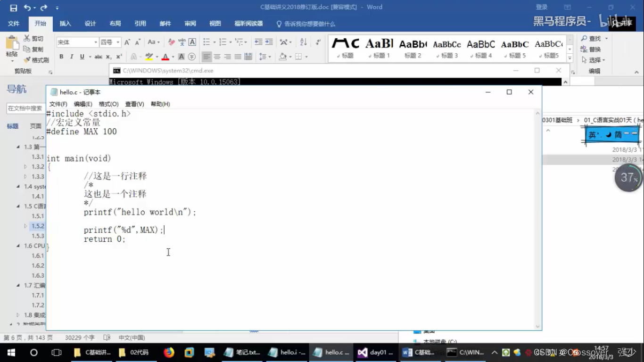The width and height of the screenshot is (644, 362).
Task: Click the 替换 replace button
Action: pos(591,49)
